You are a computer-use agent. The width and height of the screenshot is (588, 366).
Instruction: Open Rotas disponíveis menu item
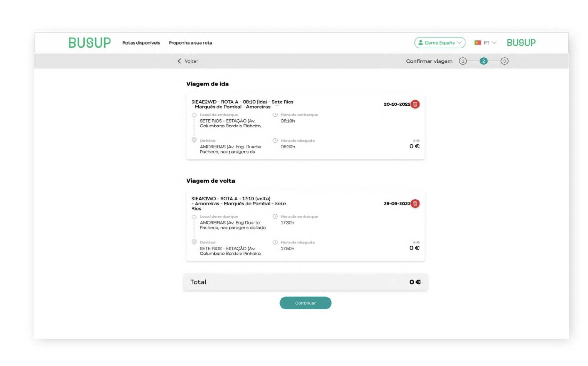(141, 43)
